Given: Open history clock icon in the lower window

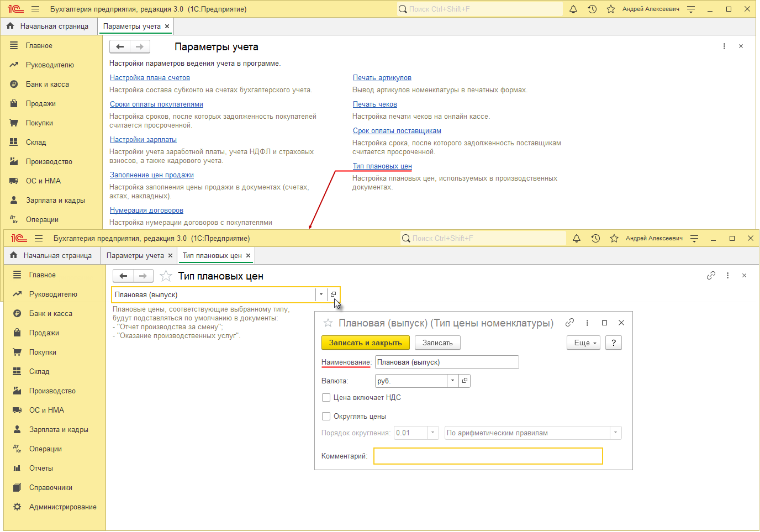Looking at the screenshot, I should (595, 238).
